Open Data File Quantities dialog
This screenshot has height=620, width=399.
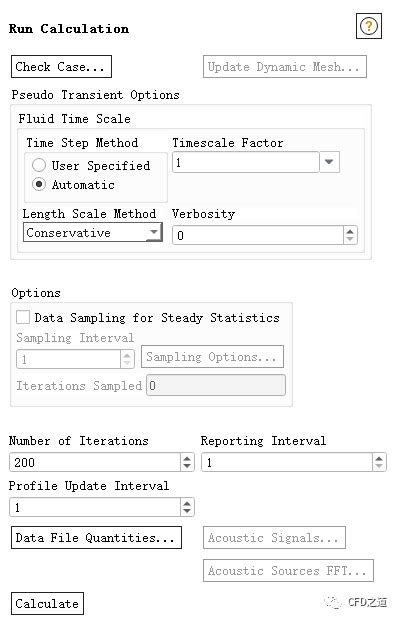[96, 537]
